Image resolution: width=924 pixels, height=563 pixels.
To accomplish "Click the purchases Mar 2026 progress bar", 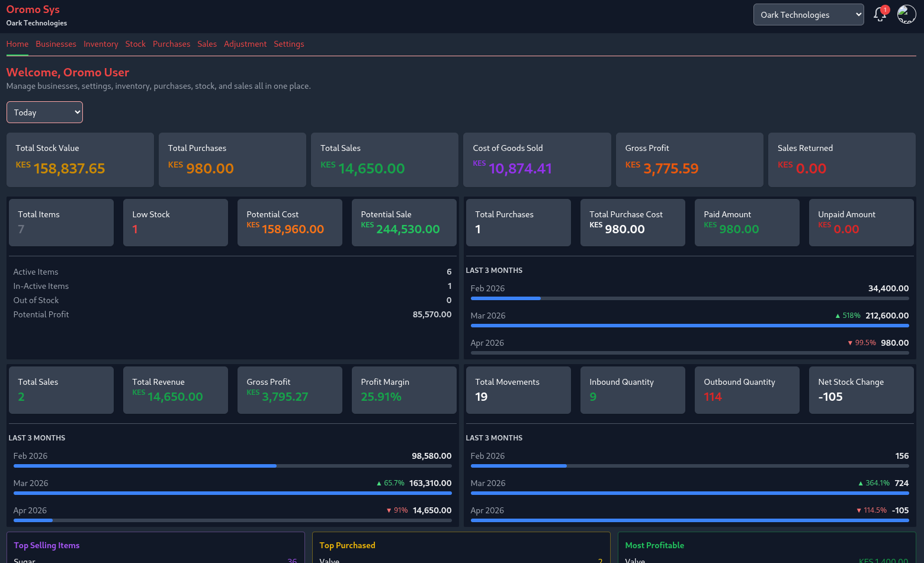I will (689, 326).
